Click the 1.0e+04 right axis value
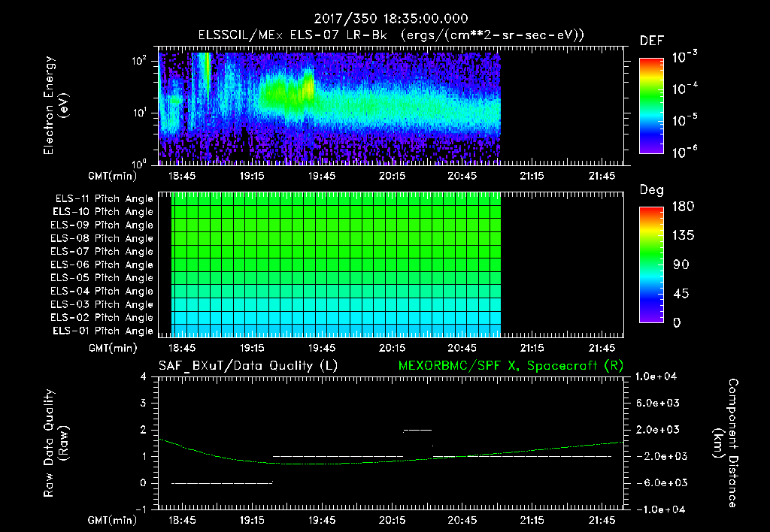The image size is (770, 532). tap(656, 377)
